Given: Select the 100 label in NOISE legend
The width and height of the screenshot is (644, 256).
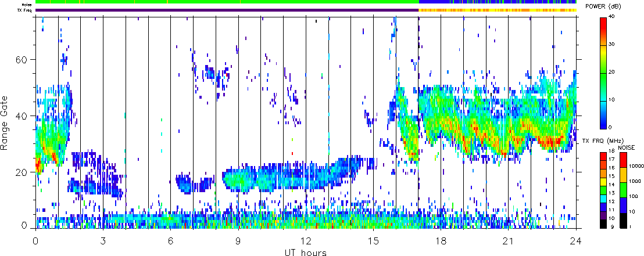Looking at the screenshot, I should coord(633,197).
